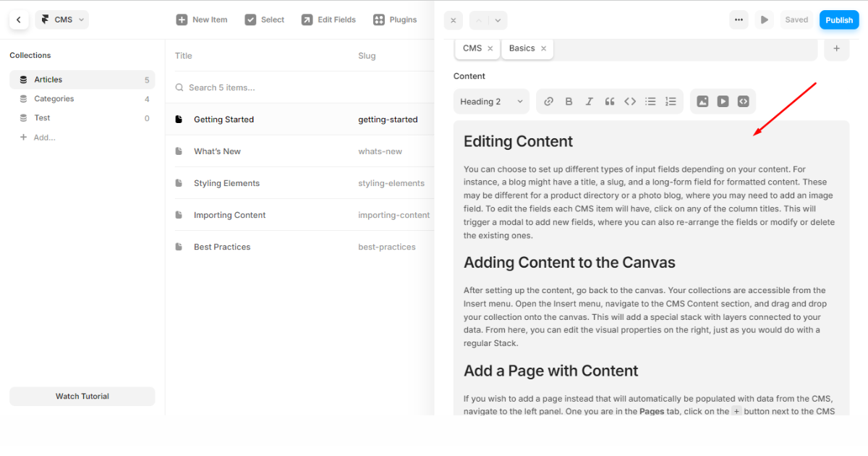This screenshot has height=456, width=868.
Task: Click the getting-started slug cell
Action: pyautogui.click(x=388, y=119)
